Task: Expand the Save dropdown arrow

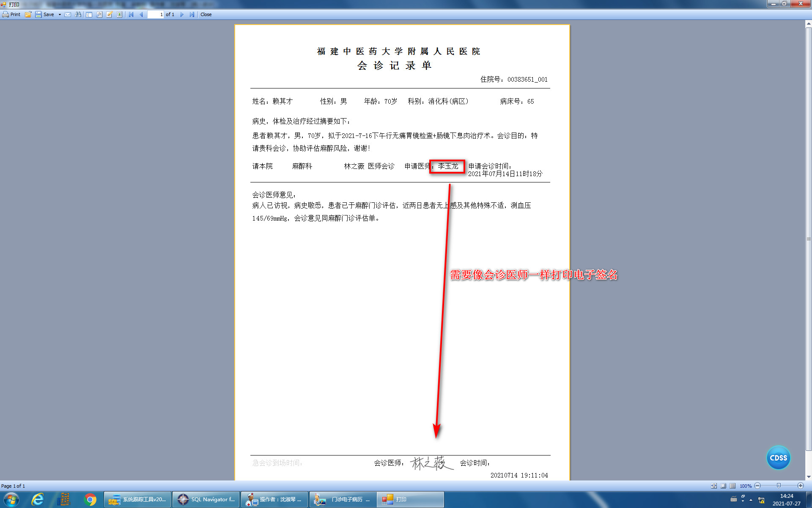Action: tap(60, 14)
